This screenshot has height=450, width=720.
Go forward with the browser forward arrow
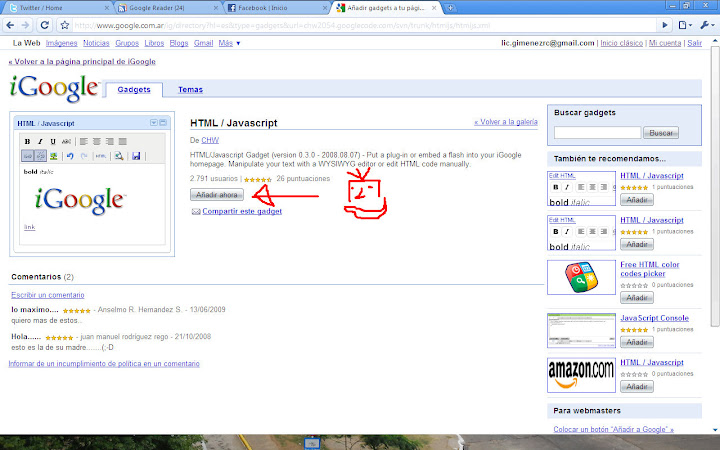[x=26, y=25]
